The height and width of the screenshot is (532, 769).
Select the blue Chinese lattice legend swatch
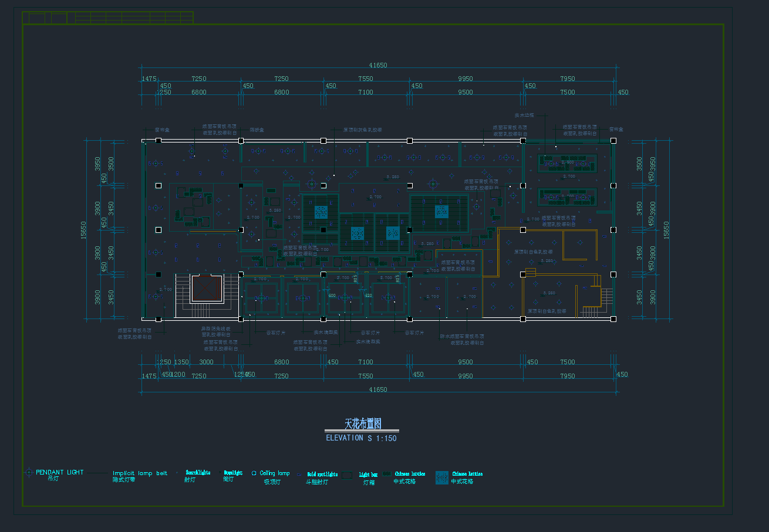(x=441, y=477)
